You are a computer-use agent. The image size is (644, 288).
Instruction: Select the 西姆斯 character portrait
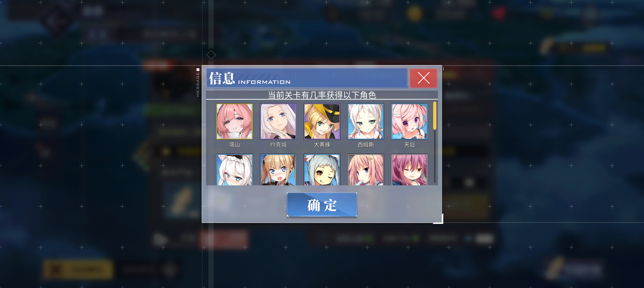coord(365,121)
